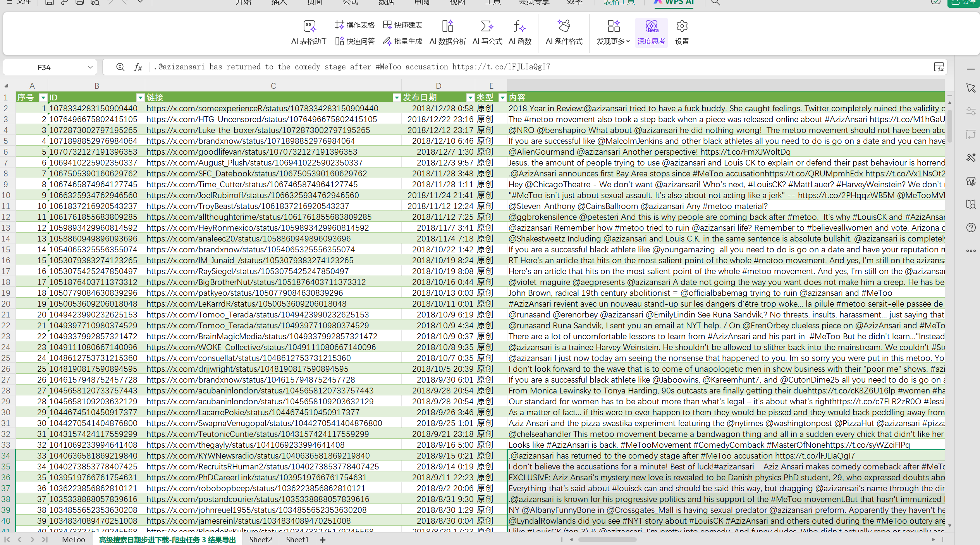Click the leaf style icon in the right sidebar
Screen dimensions: 980x545
[x=971, y=181]
